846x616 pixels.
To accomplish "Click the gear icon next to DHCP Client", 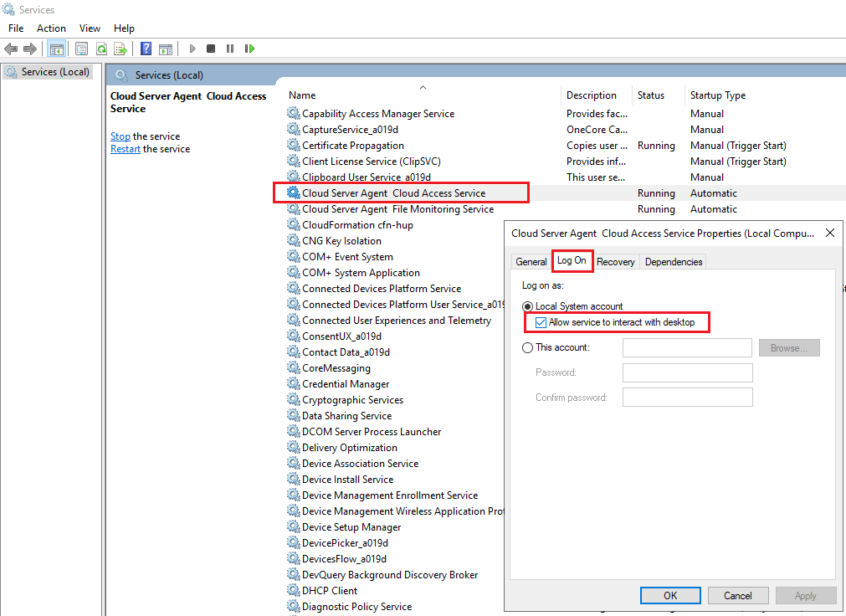I will point(293,591).
